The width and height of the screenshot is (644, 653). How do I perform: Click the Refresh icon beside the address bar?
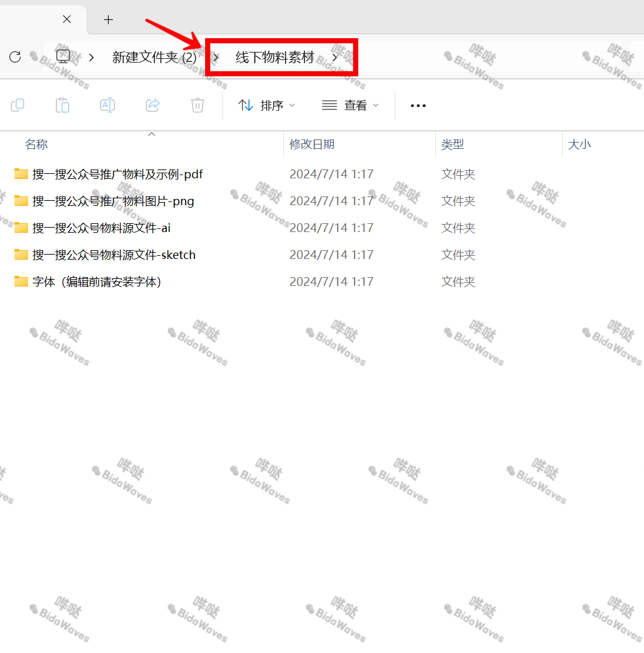point(15,56)
